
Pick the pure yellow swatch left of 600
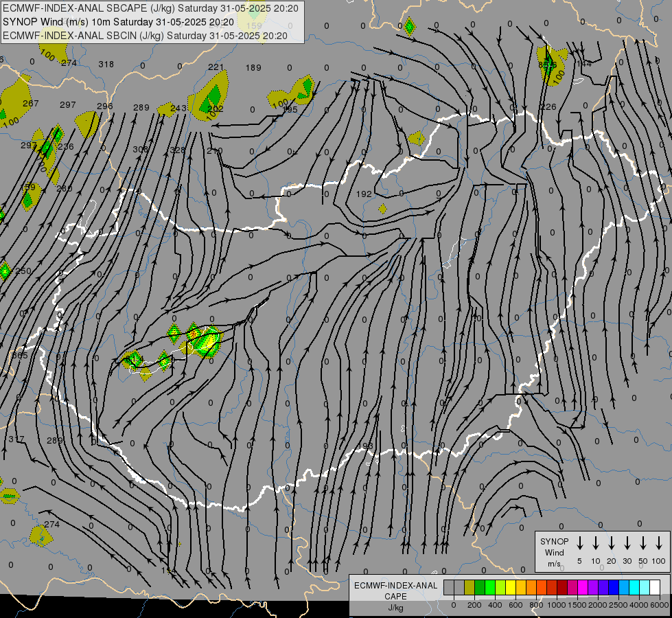coord(511,588)
